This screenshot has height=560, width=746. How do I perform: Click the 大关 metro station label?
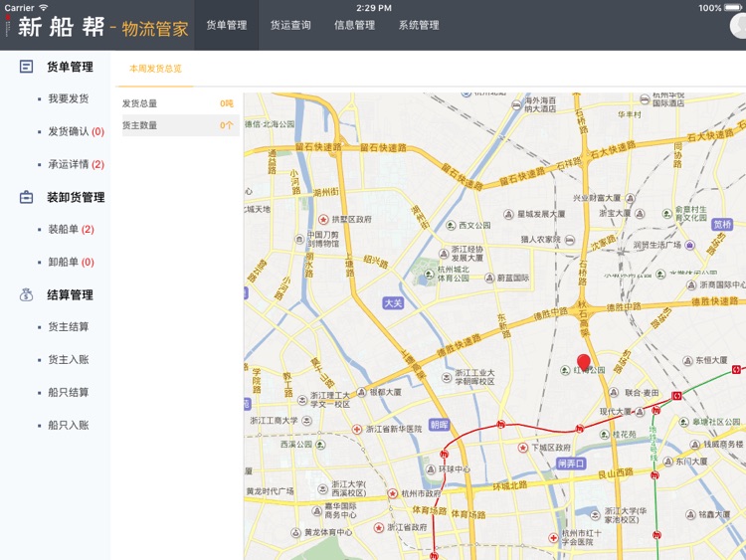point(394,303)
